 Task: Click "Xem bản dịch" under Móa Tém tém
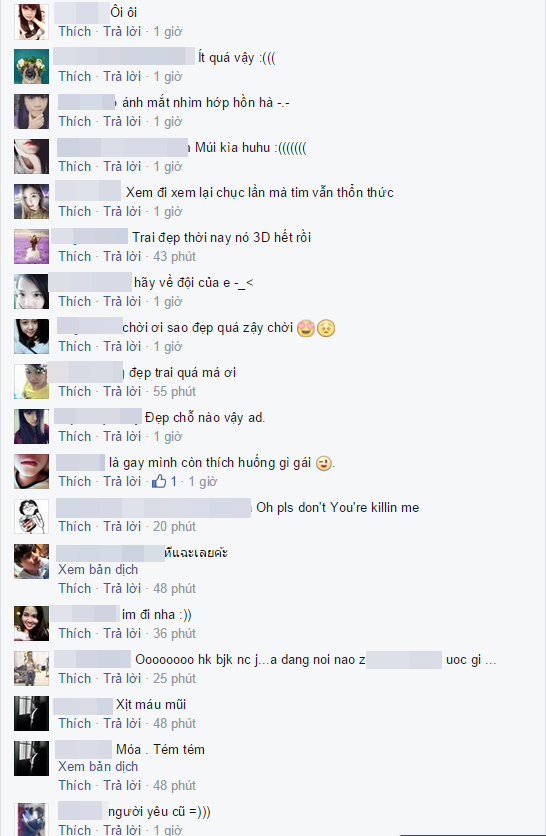(98, 766)
